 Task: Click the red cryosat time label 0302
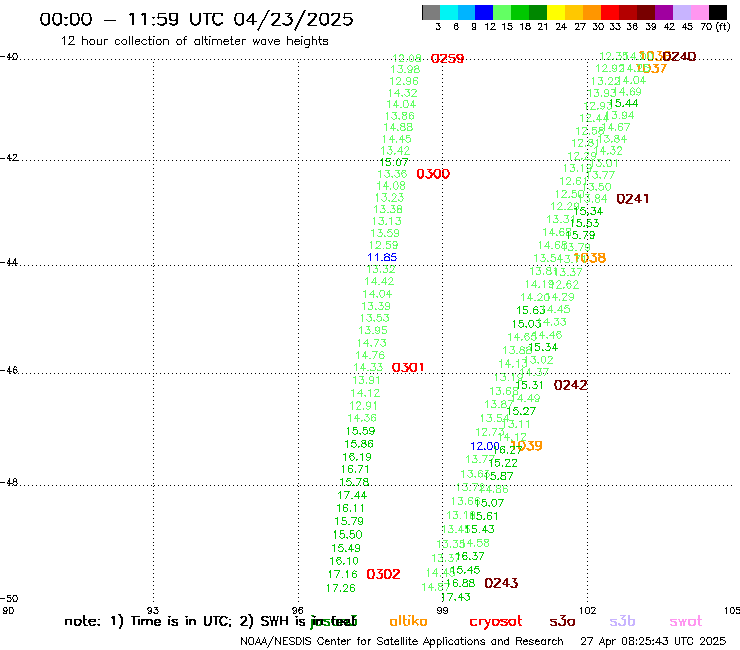383,574
